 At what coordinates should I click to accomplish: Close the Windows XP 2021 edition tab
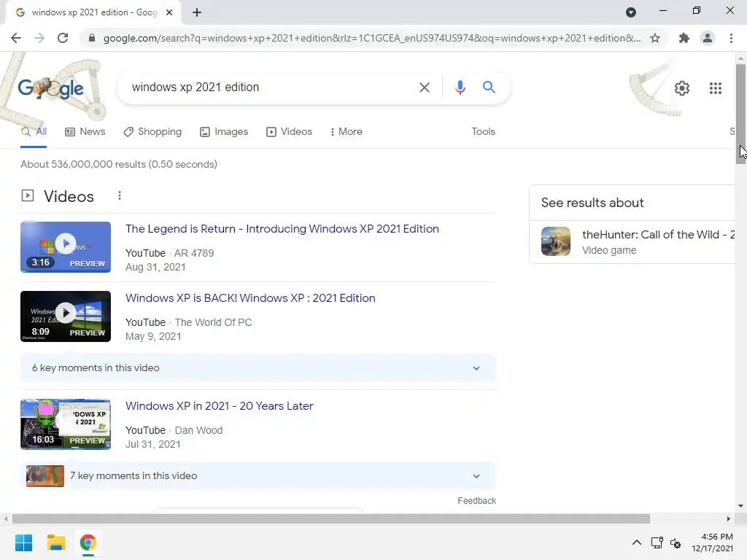[169, 12]
